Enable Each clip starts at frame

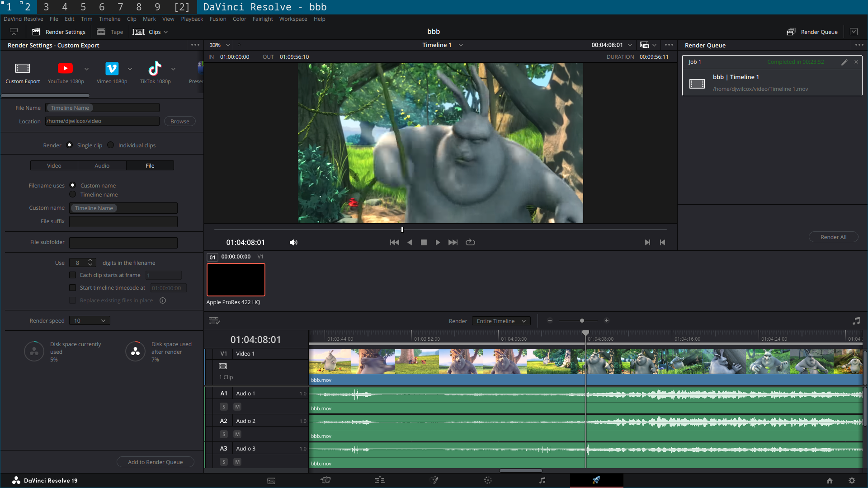pos(72,275)
